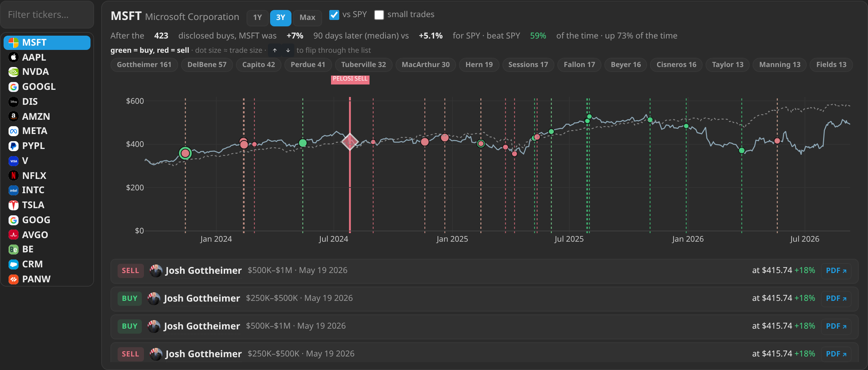Filter trades by Sessions 17 chip
The width and height of the screenshot is (868, 370).
pos(528,65)
